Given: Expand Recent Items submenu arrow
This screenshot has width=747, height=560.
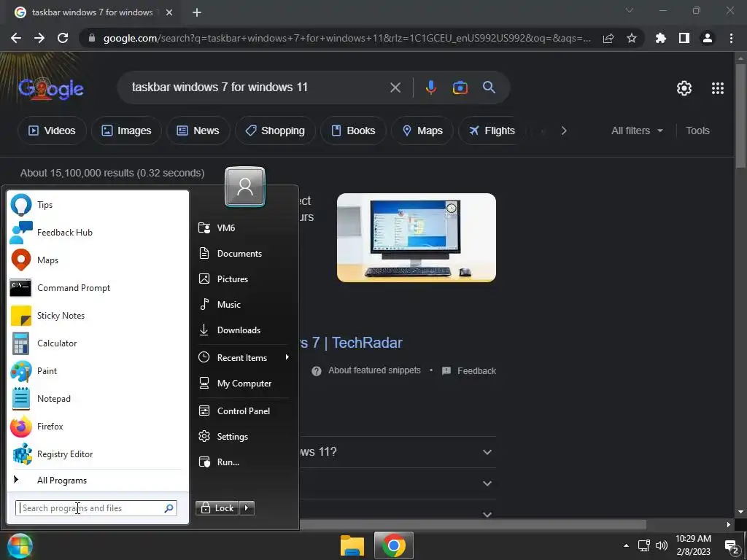Looking at the screenshot, I should coord(287,357).
